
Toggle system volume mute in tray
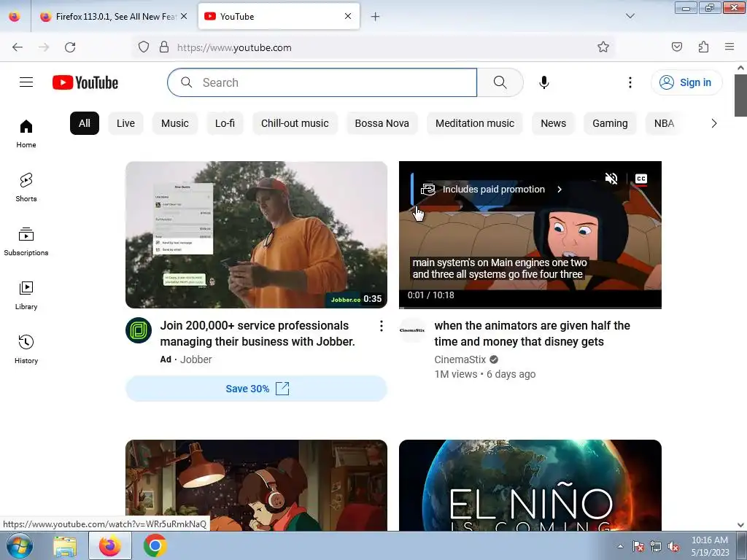pyautogui.click(x=673, y=547)
